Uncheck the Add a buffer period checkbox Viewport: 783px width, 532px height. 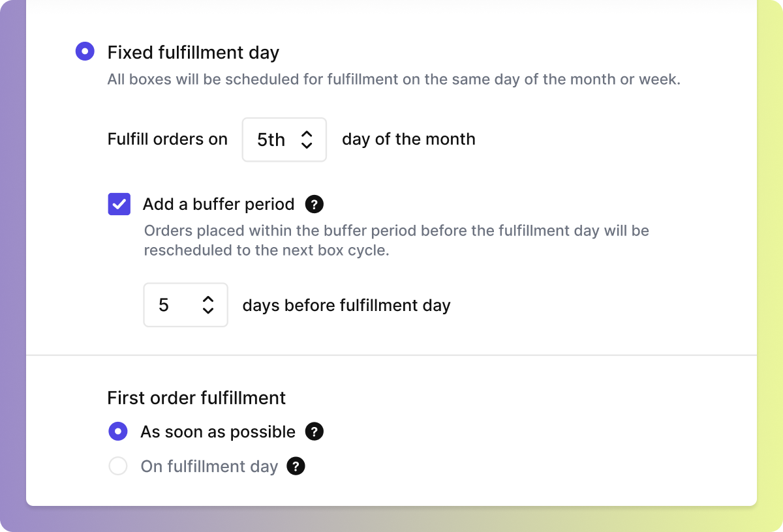point(119,204)
